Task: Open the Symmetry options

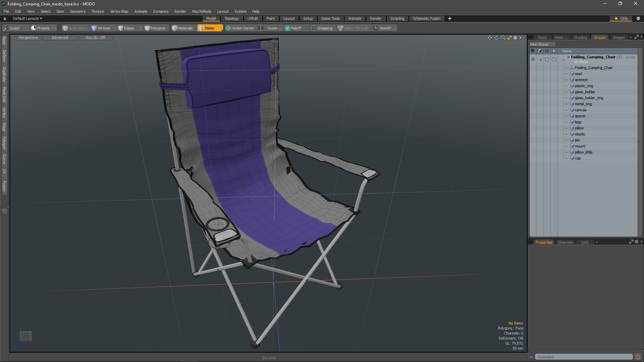Action: pyautogui.click(x=271, y=28)
